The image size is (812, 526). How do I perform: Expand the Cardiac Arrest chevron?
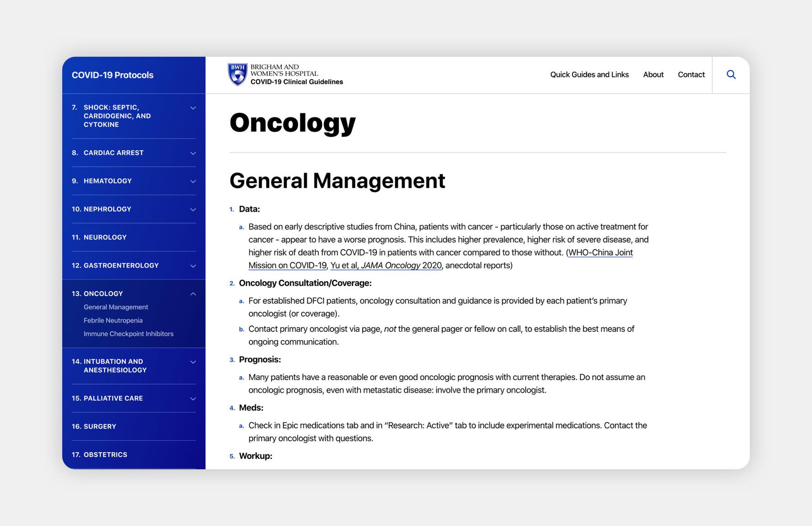193,153
